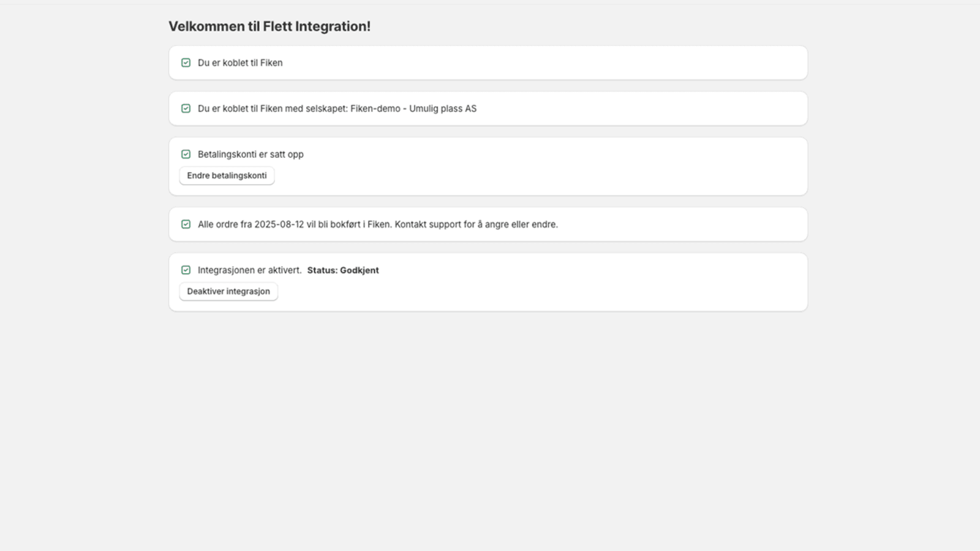The height and width of the screenshot is (551, 980).
Task: Open 'Endre betalingskonti'
Action: [x=227, y=176]
